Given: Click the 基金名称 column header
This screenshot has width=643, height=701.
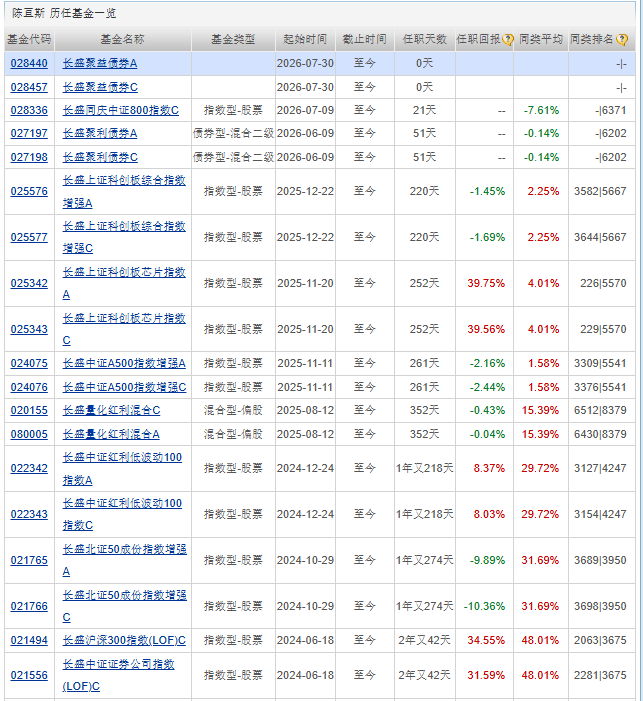Looking at the screenshot, I should tap(123, 39).
